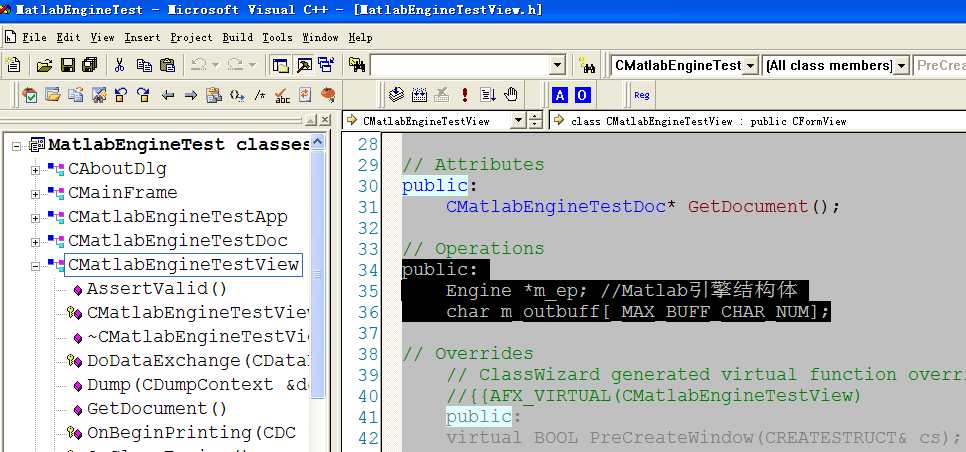The image size is (966, 452).
Task: Open the Tools menu
Action: coord(277,38)
